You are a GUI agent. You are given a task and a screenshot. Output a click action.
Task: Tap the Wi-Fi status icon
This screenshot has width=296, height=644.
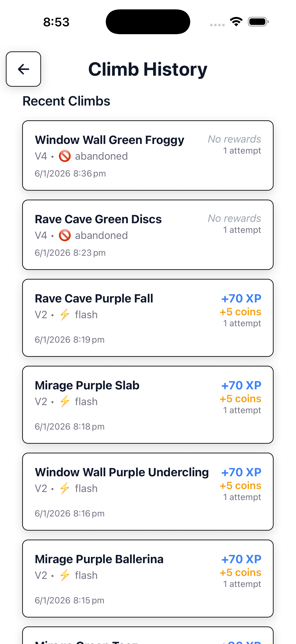pos(236,22)
